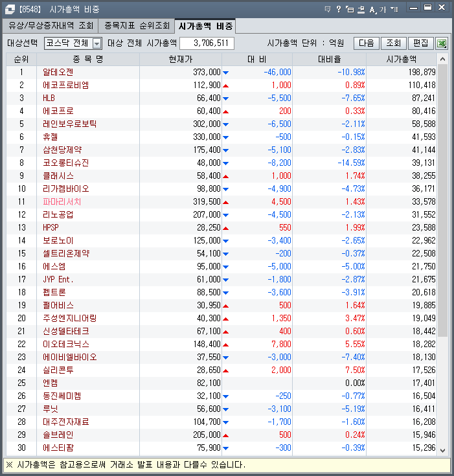Select stock 알테오젠

pos(58,73)
